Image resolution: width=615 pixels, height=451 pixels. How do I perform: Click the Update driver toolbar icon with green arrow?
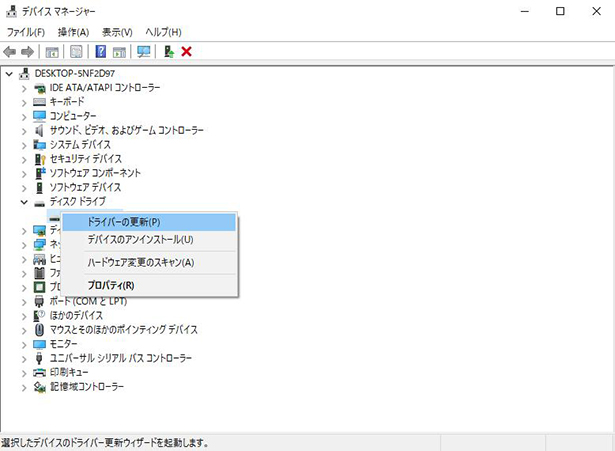pos(169,51)
